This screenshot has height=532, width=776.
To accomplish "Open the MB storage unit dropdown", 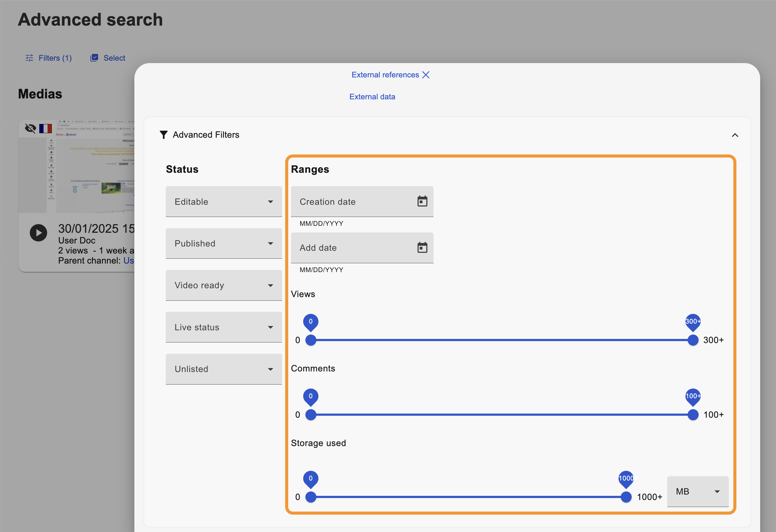I will 697,491.
